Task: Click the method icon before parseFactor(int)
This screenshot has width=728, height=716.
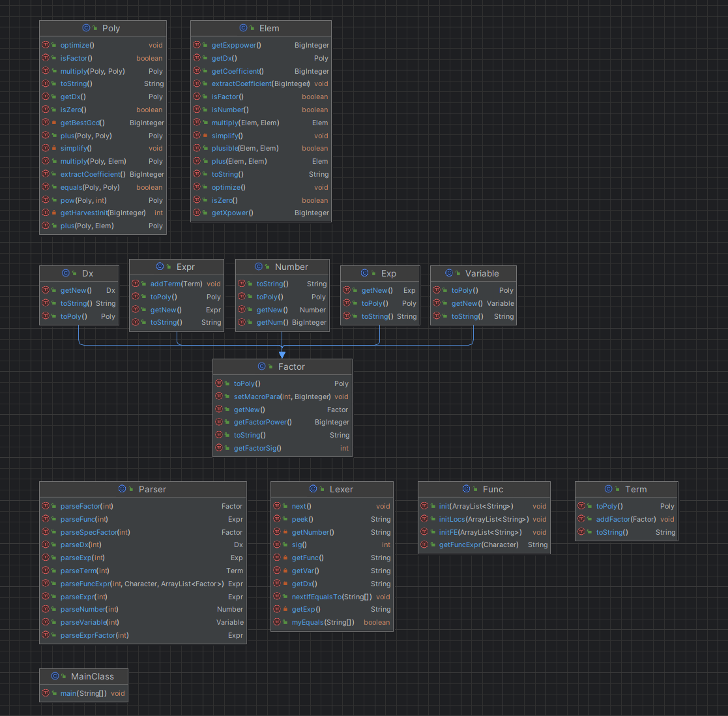Action: (46, 506)
